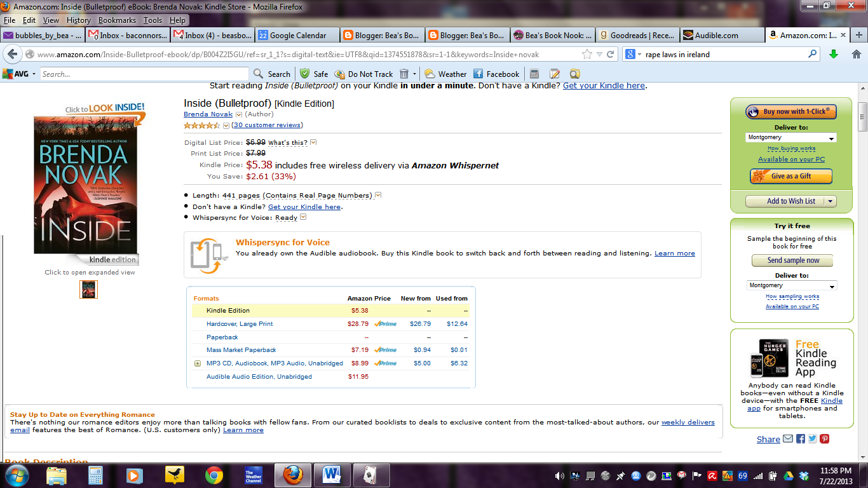Image resolution: width=868 pixels, height=488 pixels.
Task: Bookmark this page with the star icon
Action: [587, 54]
